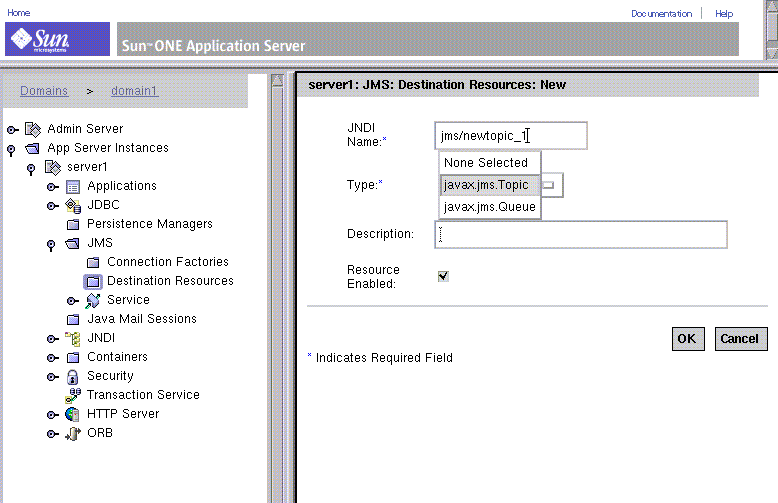Select javax.jms.Queue in Type list

click(489, 207)
